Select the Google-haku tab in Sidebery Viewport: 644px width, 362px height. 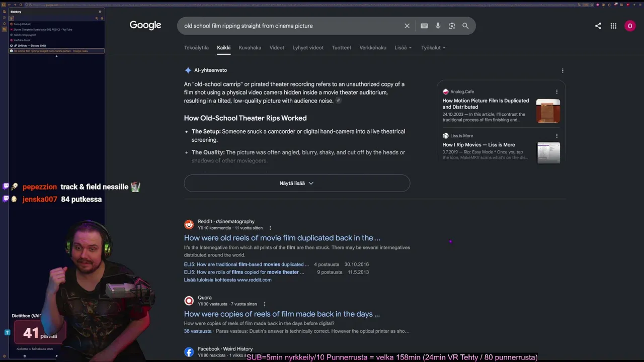pyautogui.click(x=56, y=51)
